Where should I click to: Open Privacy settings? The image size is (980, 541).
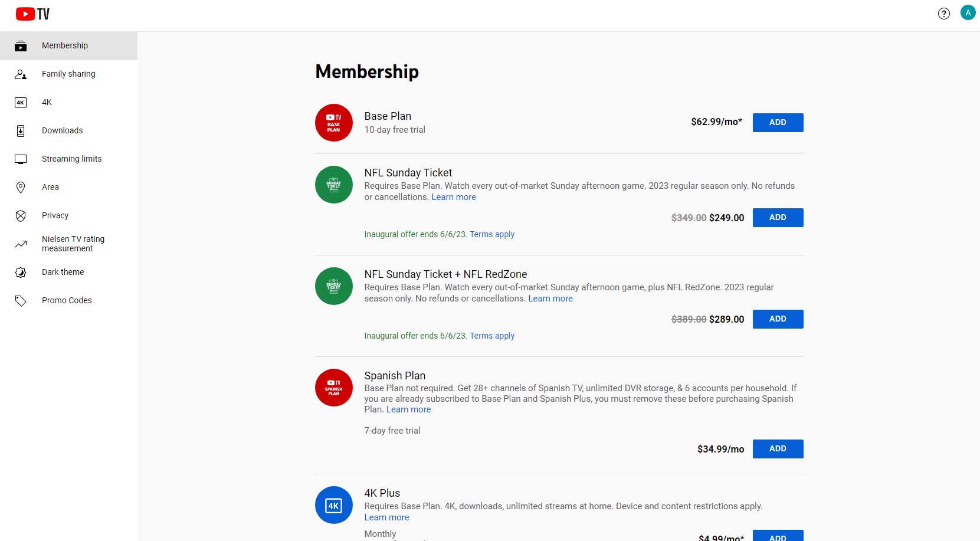pos(68,216)
